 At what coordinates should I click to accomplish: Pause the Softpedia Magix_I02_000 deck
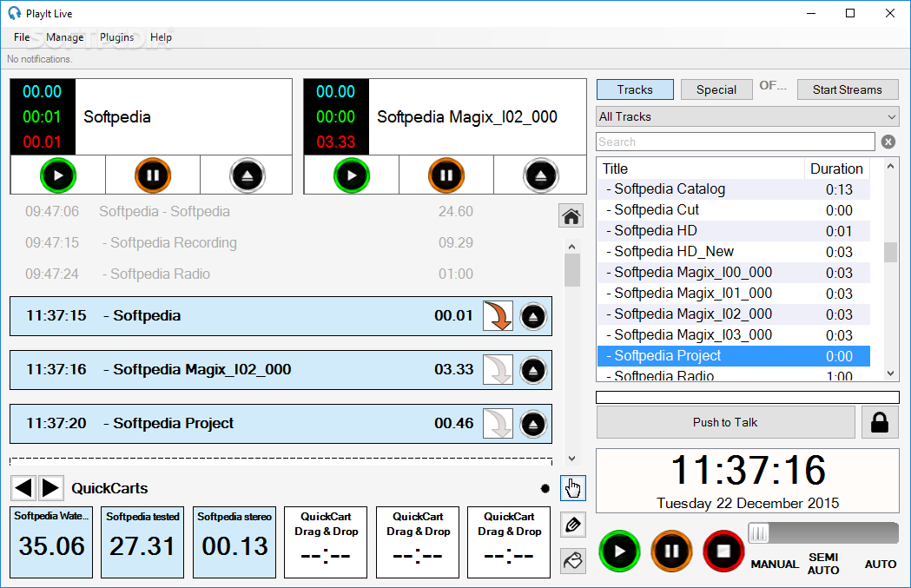(446, 175)
